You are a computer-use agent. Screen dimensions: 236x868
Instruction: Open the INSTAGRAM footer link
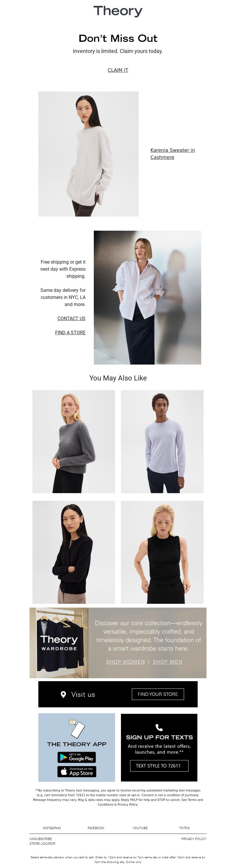[52, 828]
